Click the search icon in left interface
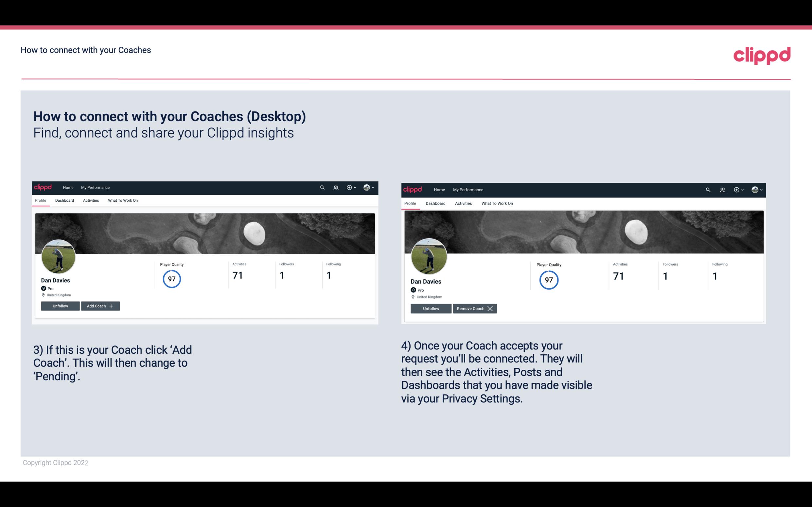The image size is (812, 507). (323, 187)
